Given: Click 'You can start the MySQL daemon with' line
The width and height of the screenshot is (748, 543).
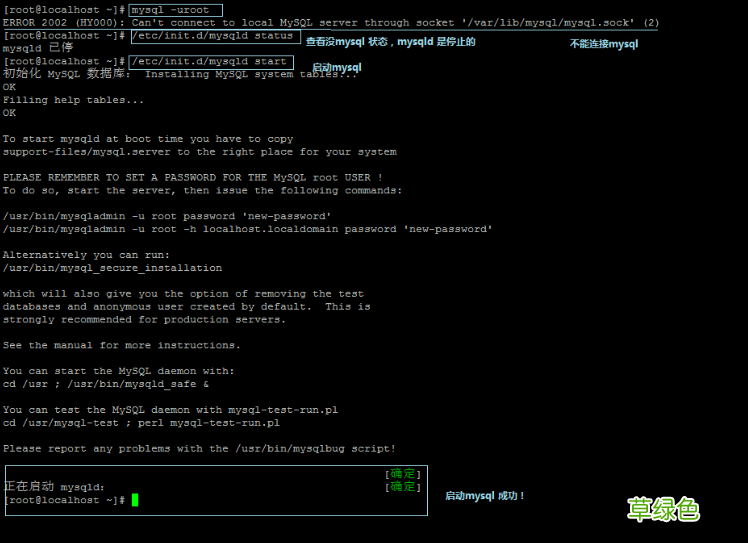Looking at the screenshot, I should tap(118, 371).
